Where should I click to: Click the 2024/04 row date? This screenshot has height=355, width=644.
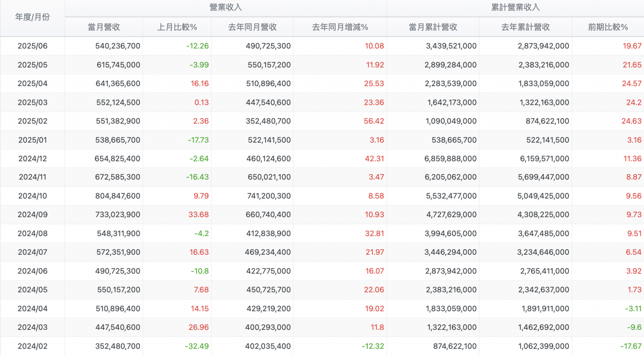32,309
